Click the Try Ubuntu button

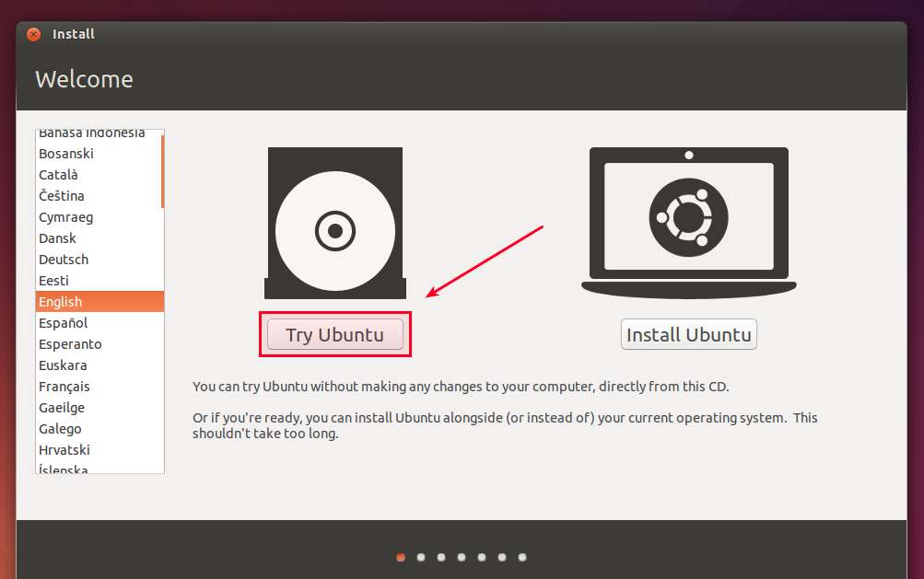point(334,334)
